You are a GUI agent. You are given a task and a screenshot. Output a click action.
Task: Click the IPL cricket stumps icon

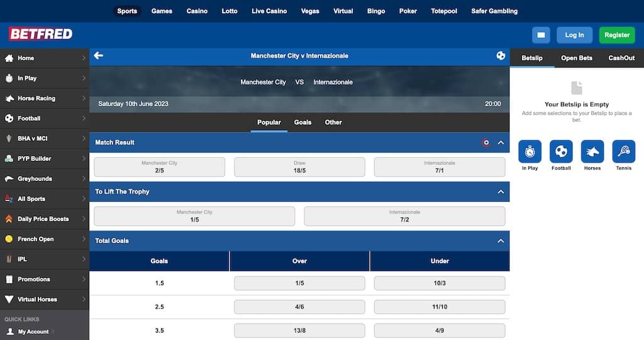tap(9, 259)
